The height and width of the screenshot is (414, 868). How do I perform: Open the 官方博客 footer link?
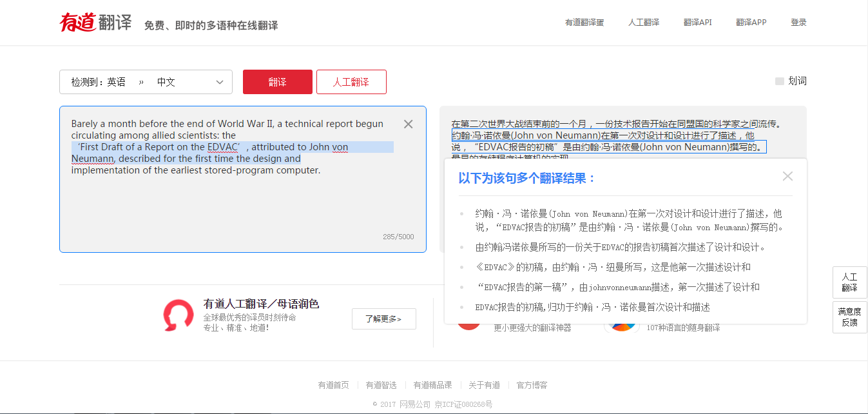[x=532, y=385]
